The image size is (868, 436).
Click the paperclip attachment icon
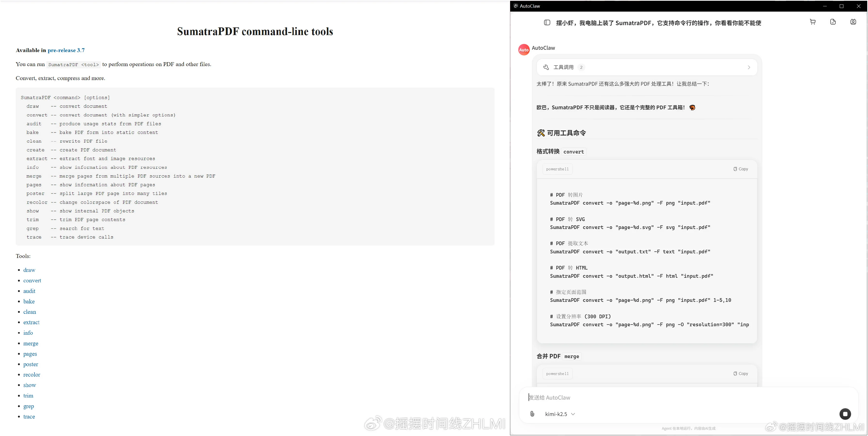point(532,414)
